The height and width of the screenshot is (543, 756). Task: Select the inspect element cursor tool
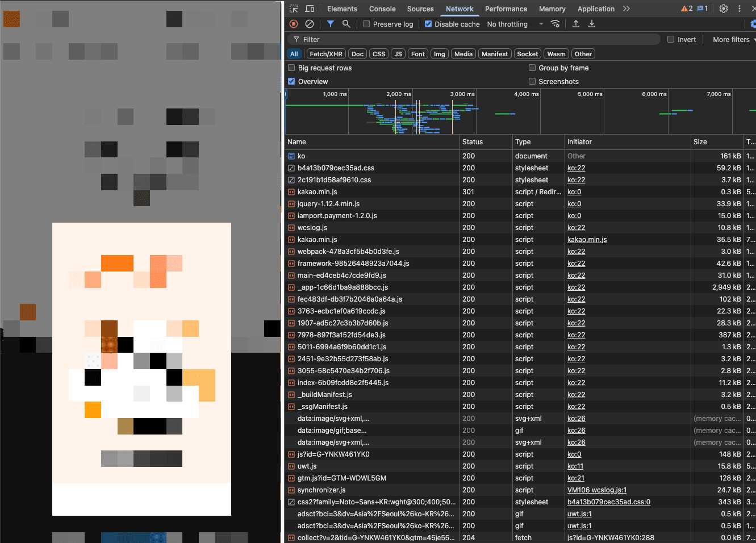(293, 9)
